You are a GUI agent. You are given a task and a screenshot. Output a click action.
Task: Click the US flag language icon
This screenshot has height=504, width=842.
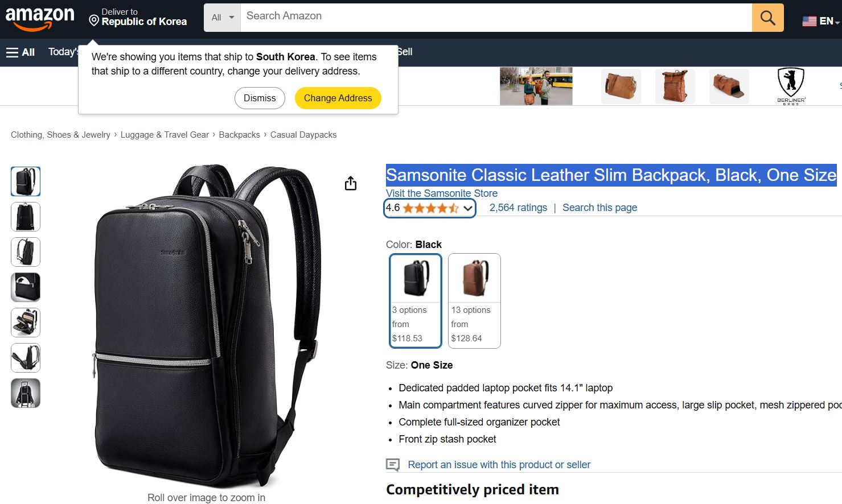(x=809, y=21)
